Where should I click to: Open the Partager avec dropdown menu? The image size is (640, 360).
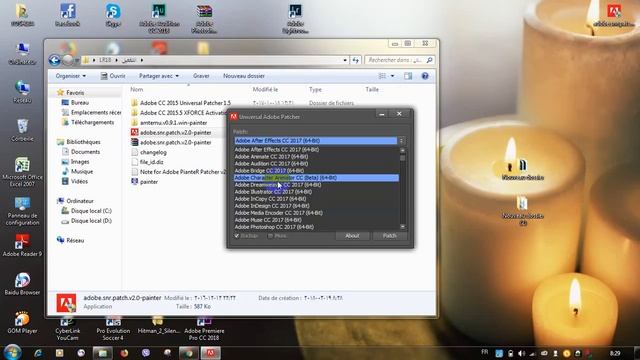pyautogui.click(x=158, y=76)
